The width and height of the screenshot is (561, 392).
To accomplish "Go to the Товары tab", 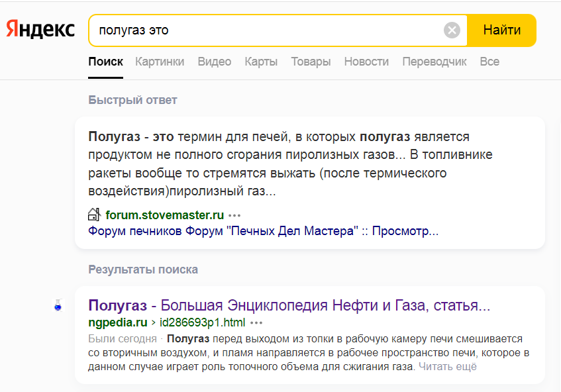I will click(x=311, y=62).
